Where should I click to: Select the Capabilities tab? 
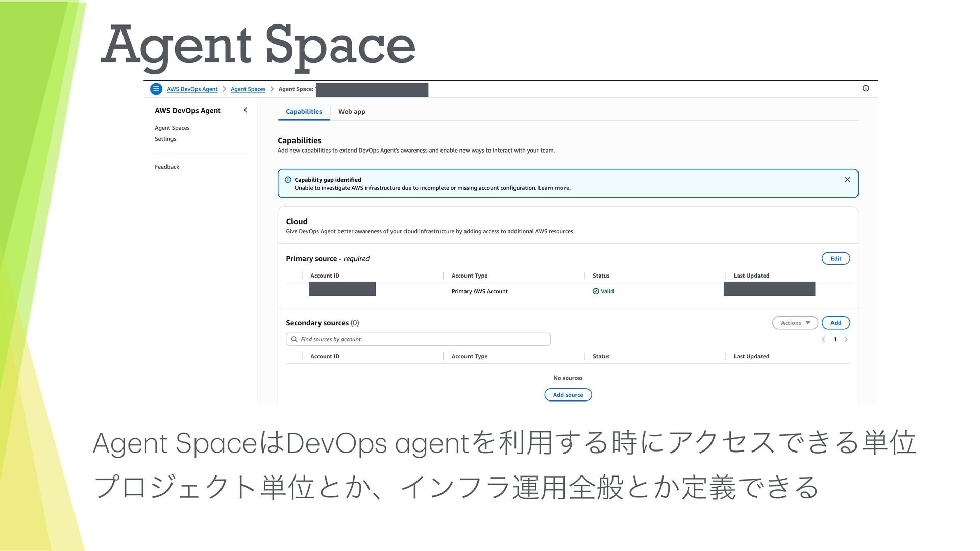coord(304,112)
